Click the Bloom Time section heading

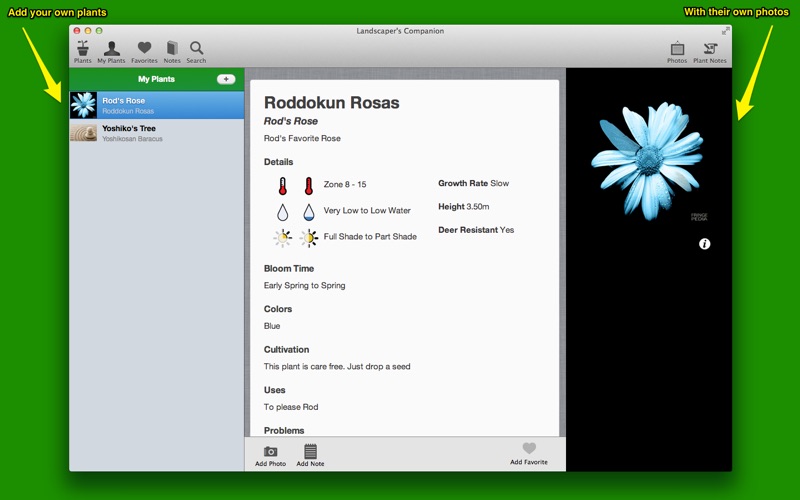pyautogui.click(x=289, y=268)
